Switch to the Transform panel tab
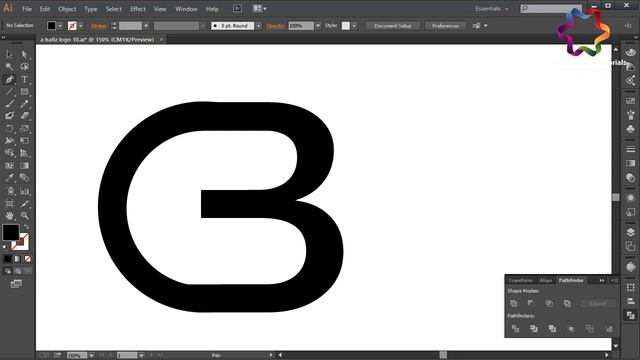640x360 pixels. click(520, 280)
